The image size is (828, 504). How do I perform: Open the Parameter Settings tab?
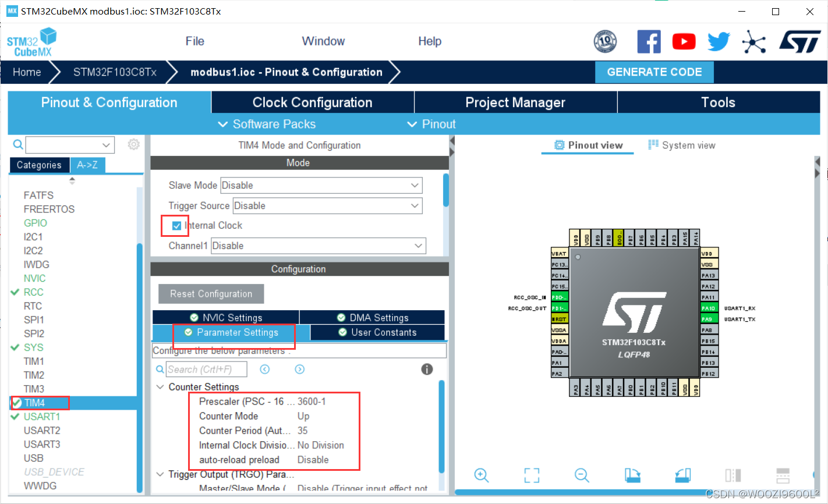point(231,332)
